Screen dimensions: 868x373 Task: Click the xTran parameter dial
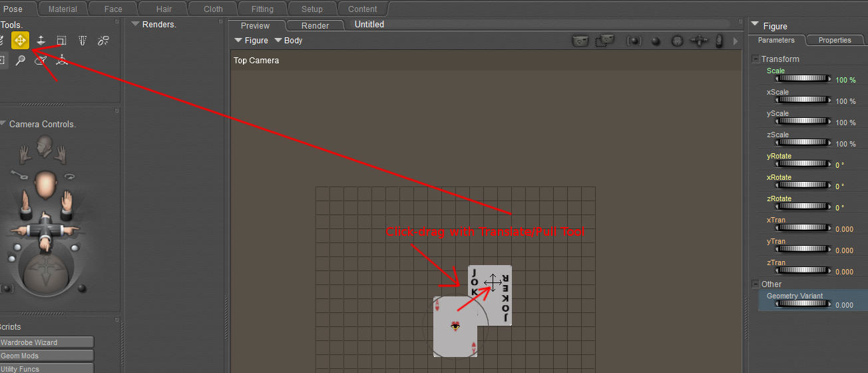coord(804,228)
